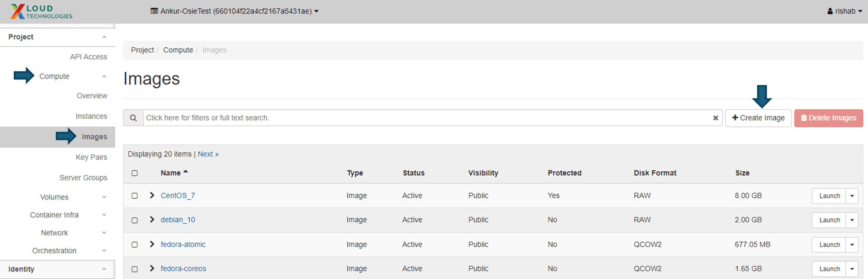Open the Ankur-OsieTest project selector dropdown
The image size is (868, 279).
(235, 11)
